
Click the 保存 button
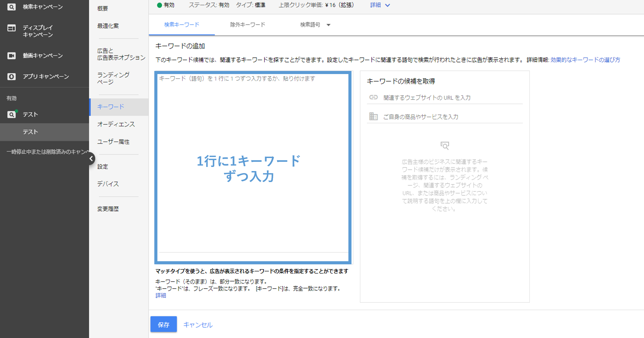(x=164, y=324)
